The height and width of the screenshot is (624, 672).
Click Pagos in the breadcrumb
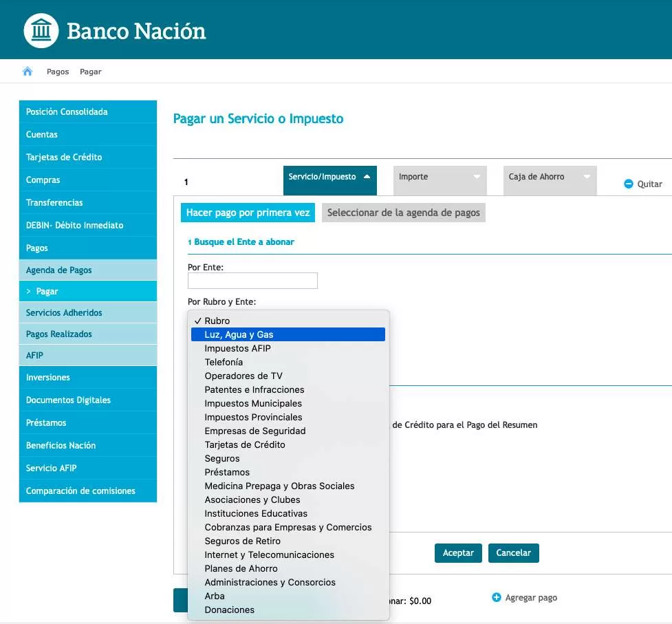(x=58, y=72)
